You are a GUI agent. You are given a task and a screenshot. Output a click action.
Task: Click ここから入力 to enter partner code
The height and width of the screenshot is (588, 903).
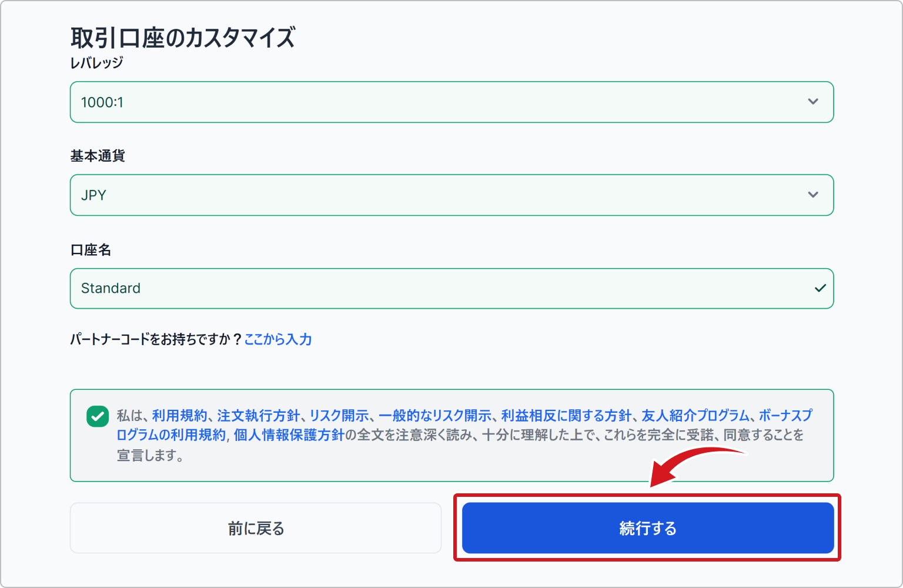coord(279,339)
